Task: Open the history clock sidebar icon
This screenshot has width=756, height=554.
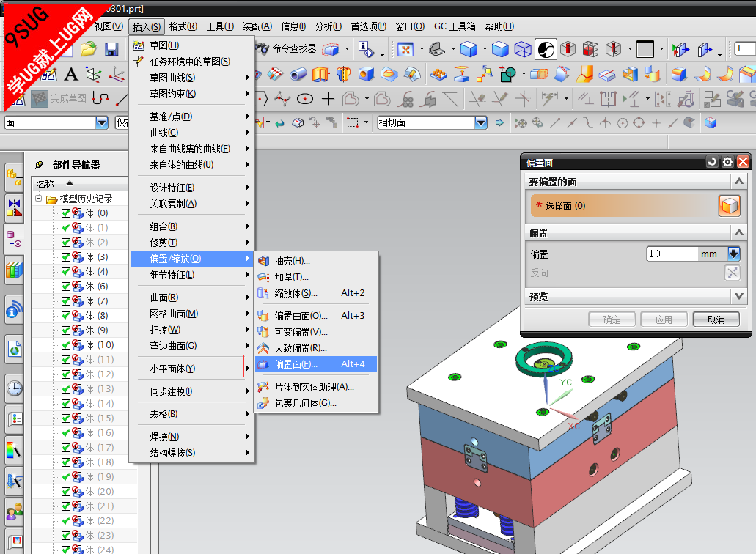Action: [x=15, y=388]
